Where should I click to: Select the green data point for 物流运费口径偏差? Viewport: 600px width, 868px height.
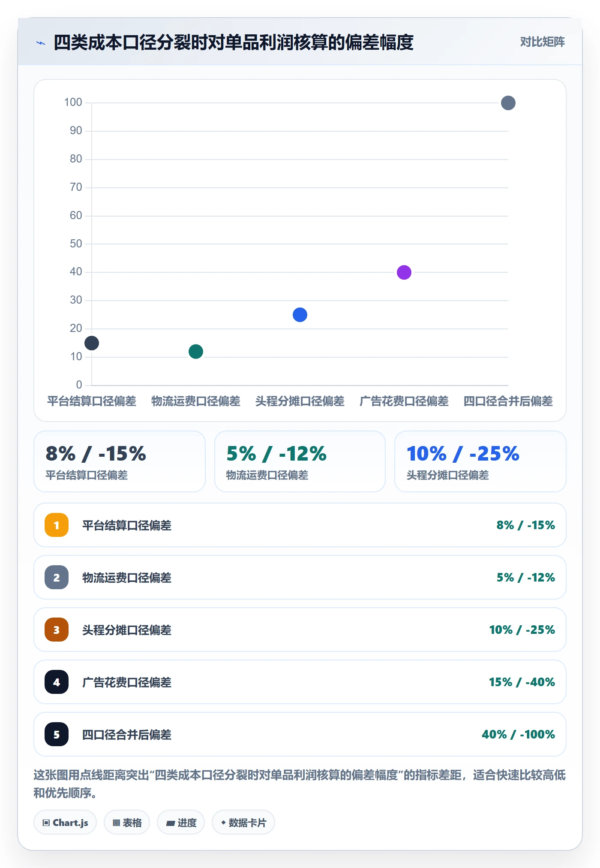tap(196, 352)
